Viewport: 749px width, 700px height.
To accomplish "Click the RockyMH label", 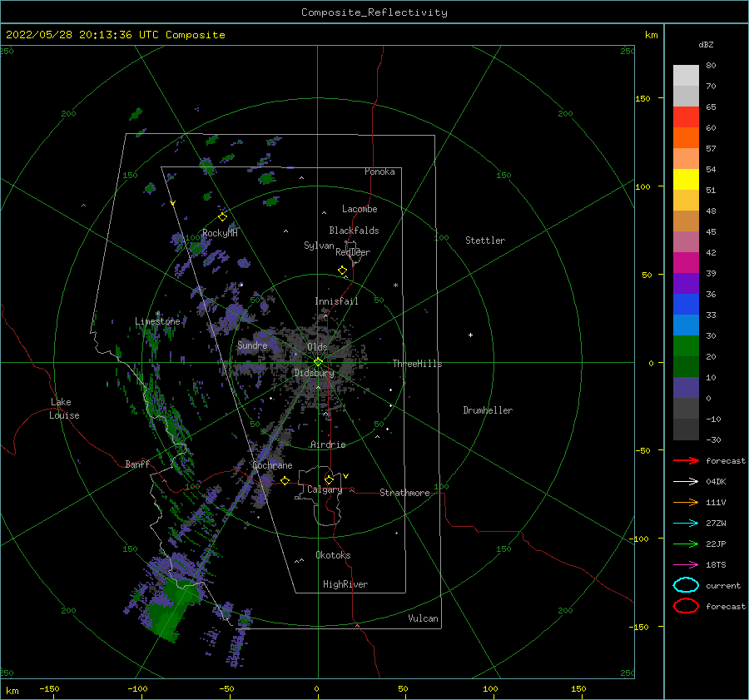I will [220, 233].
